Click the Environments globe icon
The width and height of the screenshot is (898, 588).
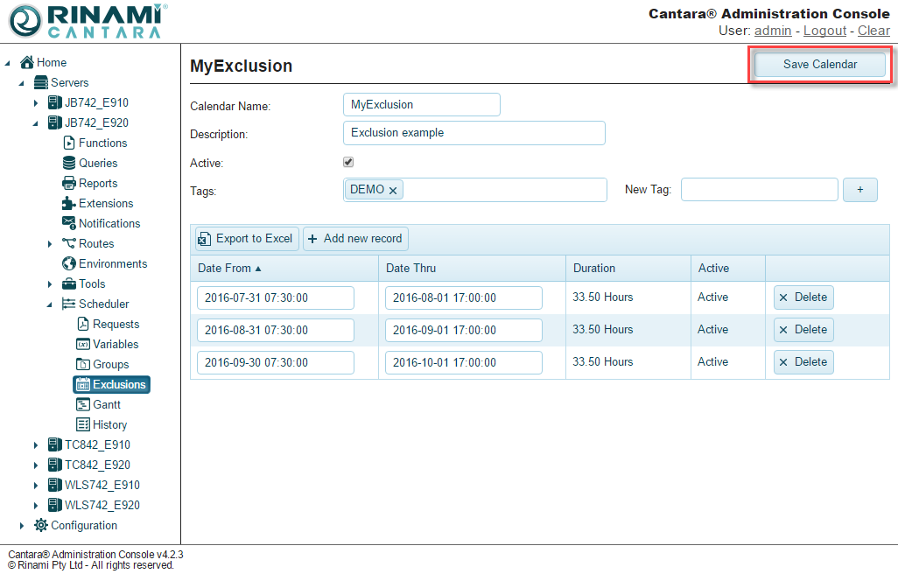click(69, 263)
